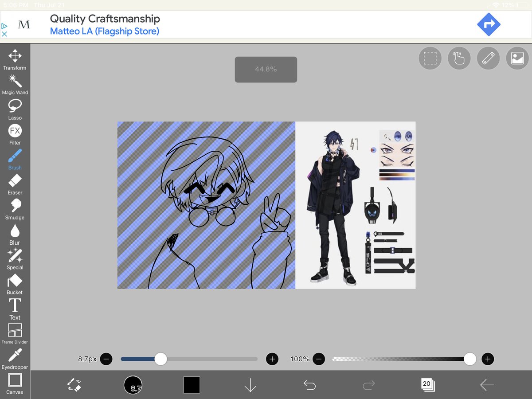
Task: Open the black color swatch
Action: (x=192, y=385)
